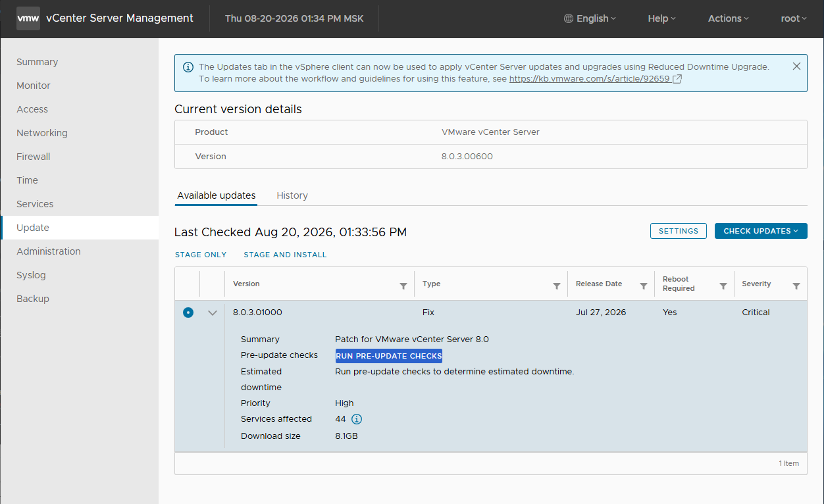This screenshot has height=504, width=824.
Task: Open the Actions dropdown menu
Action: click(728, 18)
